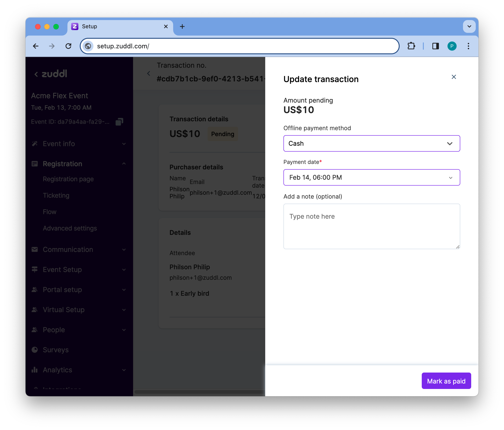Copy the Event ID with copy icon
This screenshot has width=504, height=430.
[119, 122]
